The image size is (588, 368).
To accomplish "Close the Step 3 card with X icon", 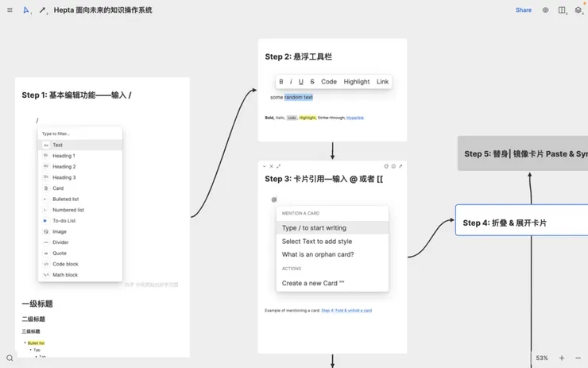I will 272,166.
